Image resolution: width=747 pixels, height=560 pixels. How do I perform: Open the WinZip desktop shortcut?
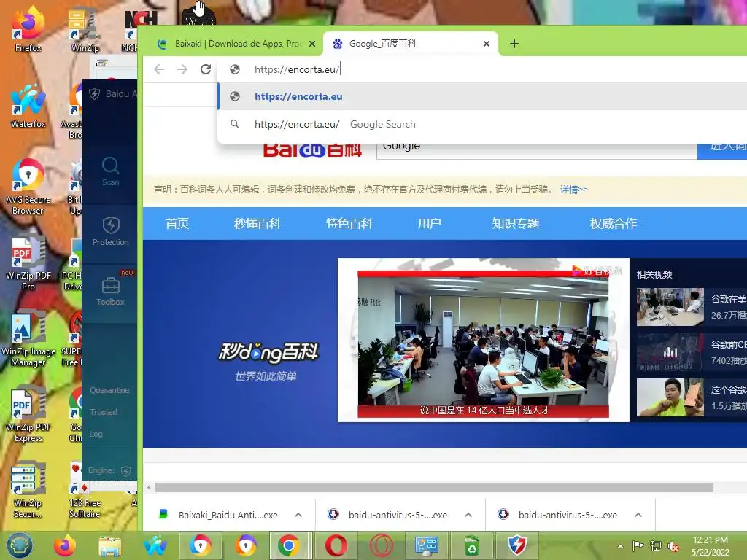click(x=85, y=28)
